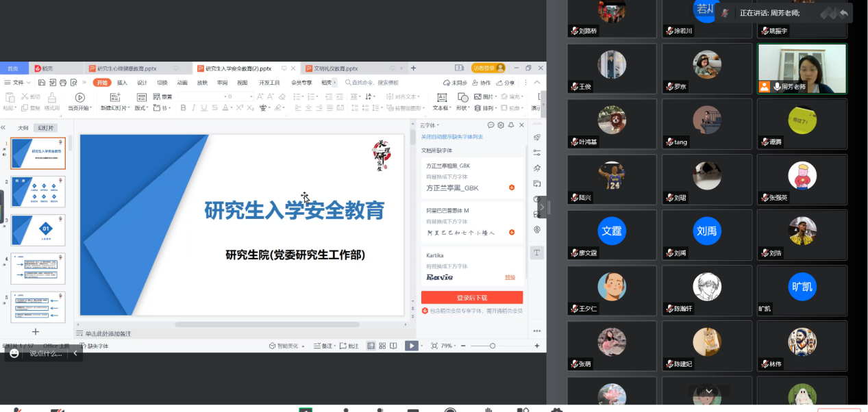Screen dimensions: 868x412
Task: Click the format painter (格式刷) icon
Action: click(51, 98)
